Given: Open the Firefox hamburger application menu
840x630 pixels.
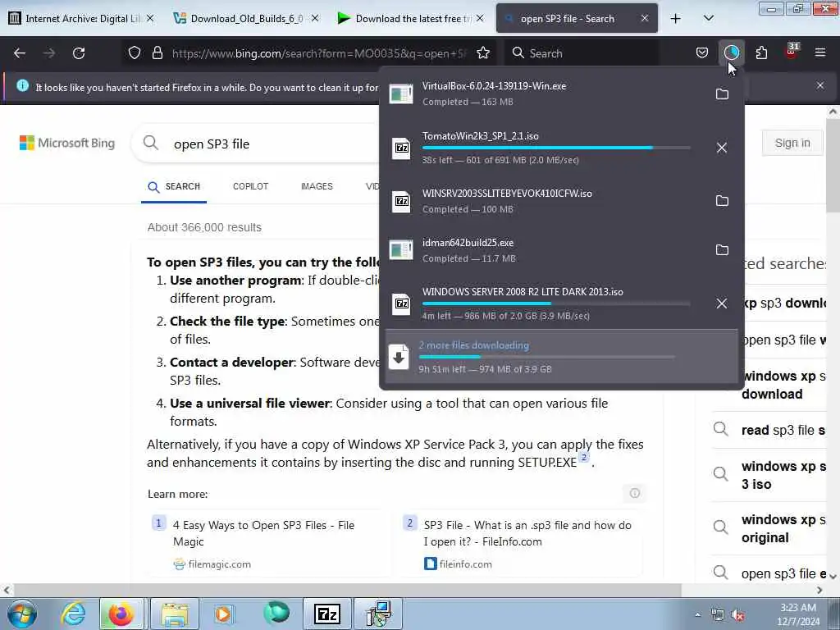Looking at the screenshot, I should [x=820, y=52].
